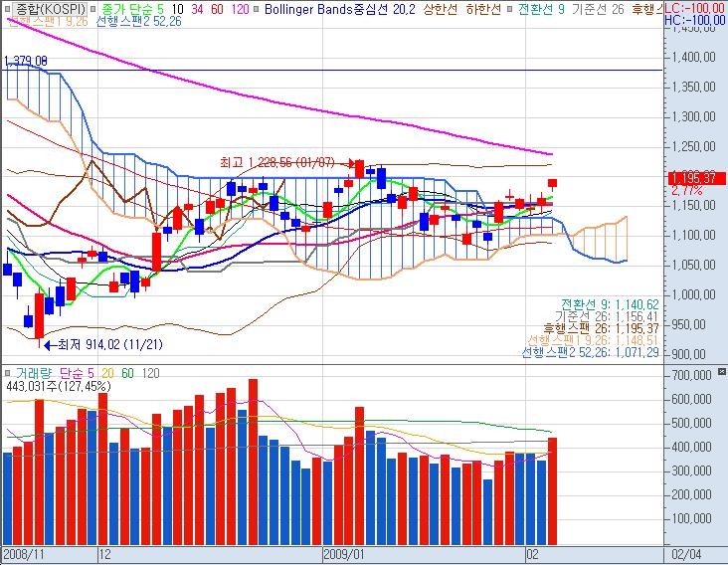The height and width of the screenshot is (565, 728).
Task: Click the square icon before 종합(KOSPI)
Action: point(7,8)
